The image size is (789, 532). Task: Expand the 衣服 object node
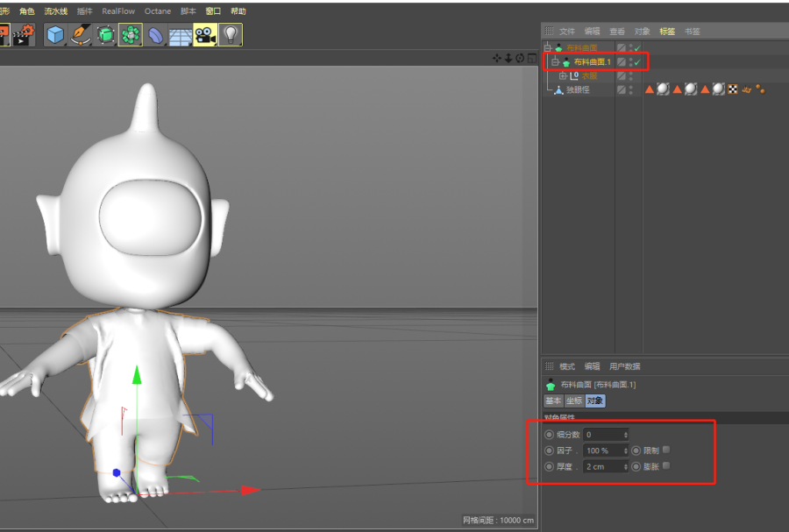tap(563, 76)
